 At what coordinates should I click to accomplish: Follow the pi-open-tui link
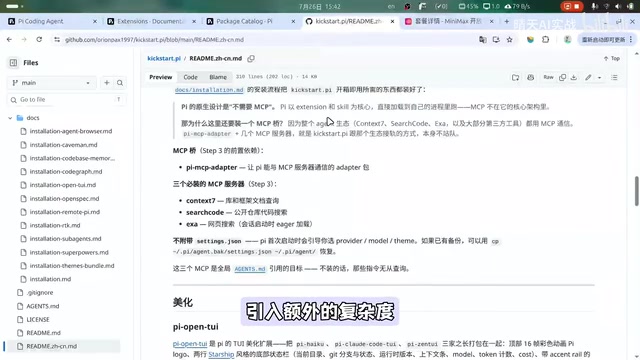(x=190, y=344)
